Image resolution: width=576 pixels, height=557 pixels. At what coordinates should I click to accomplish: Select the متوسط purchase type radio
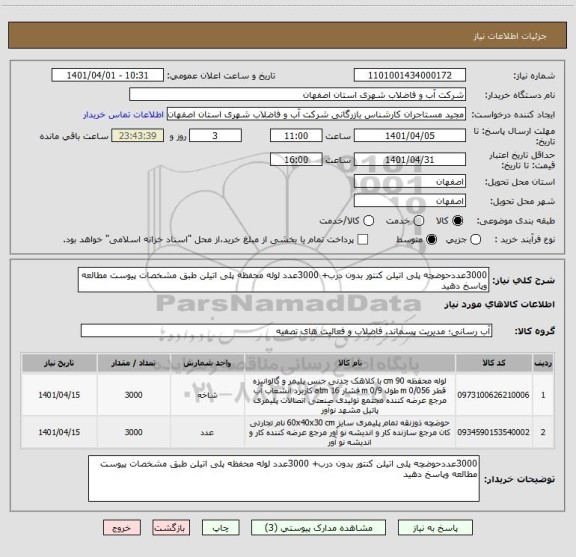coord(431,240)
